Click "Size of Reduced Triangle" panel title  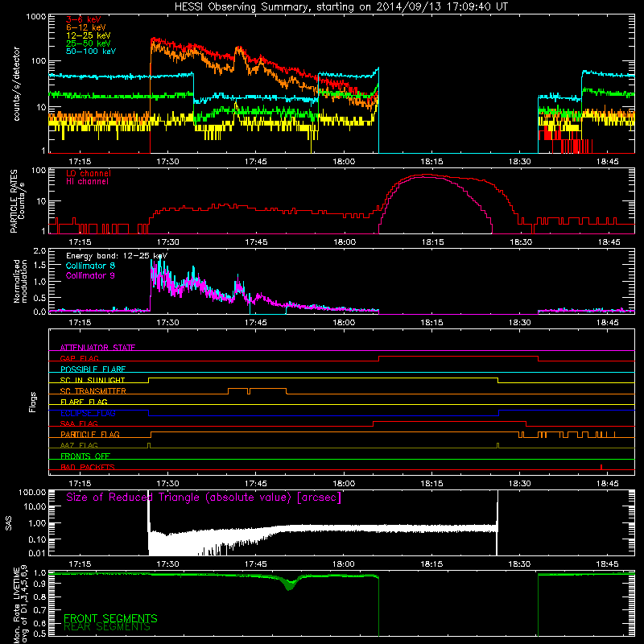[204, 497]
